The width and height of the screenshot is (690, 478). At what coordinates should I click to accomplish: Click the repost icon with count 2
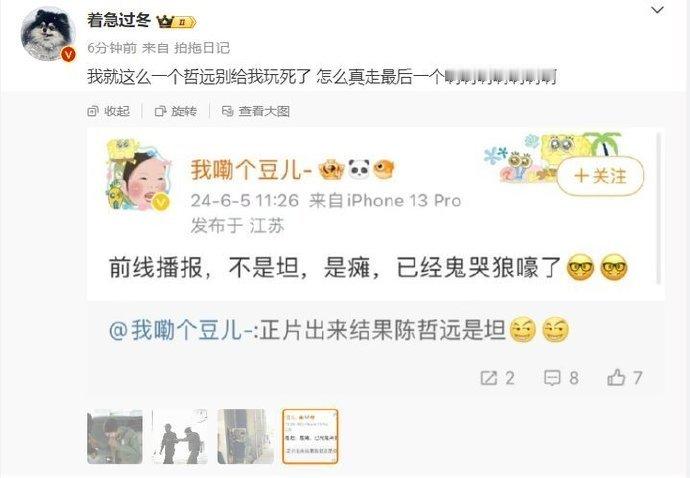[497, 378]
